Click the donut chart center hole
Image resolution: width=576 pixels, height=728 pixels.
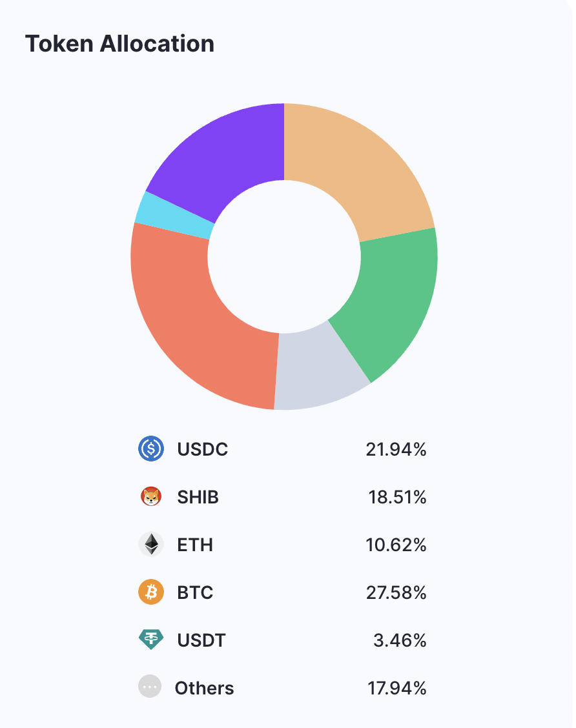284,256
